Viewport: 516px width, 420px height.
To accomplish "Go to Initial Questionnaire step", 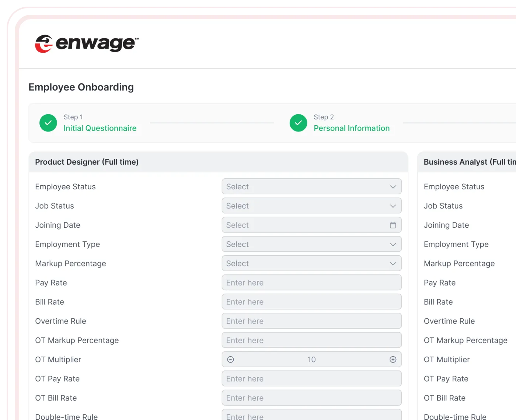I will tap(100, 128).
